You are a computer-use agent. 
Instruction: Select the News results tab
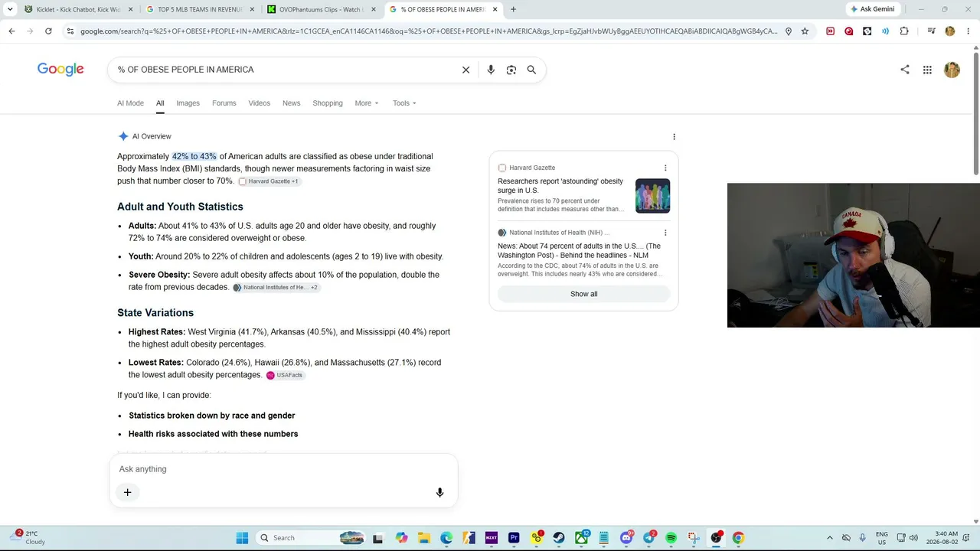pos(292,103)
